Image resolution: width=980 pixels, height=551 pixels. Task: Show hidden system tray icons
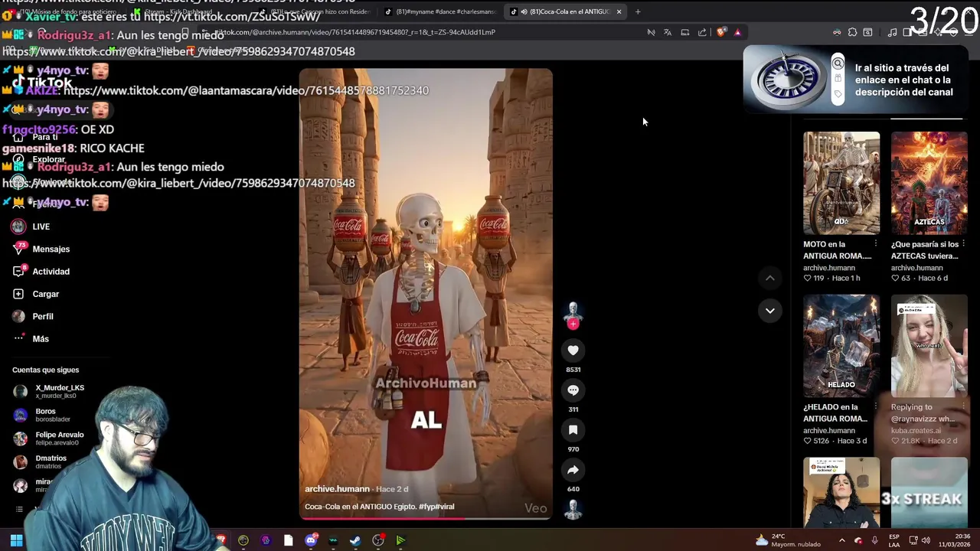pyautogui.click(x=841, y=541)
